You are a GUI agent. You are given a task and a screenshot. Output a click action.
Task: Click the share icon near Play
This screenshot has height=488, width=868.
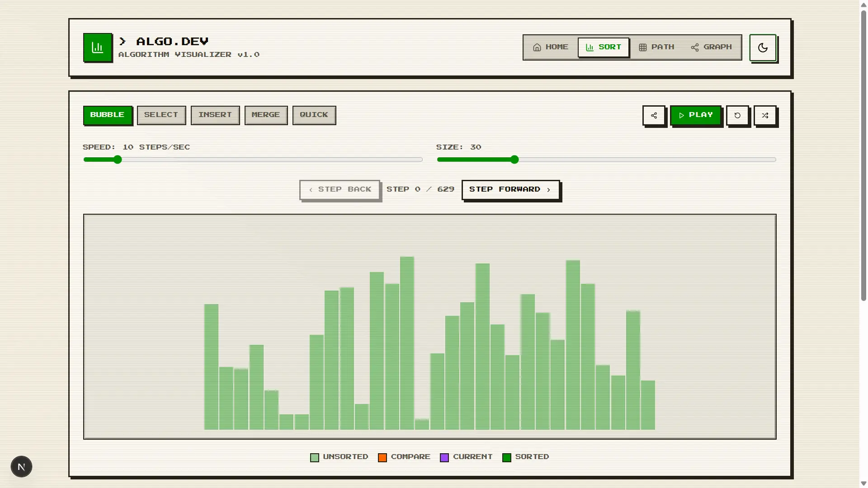click(x=654, y=115)
